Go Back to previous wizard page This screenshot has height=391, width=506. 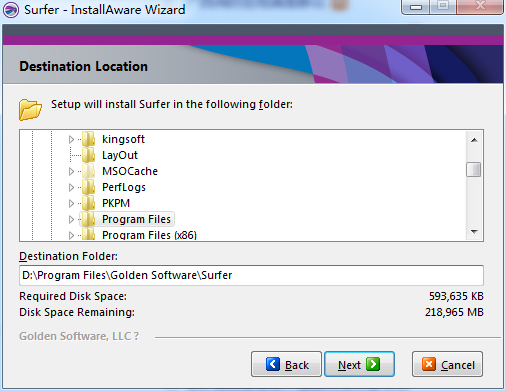click(x=286, y=364)
